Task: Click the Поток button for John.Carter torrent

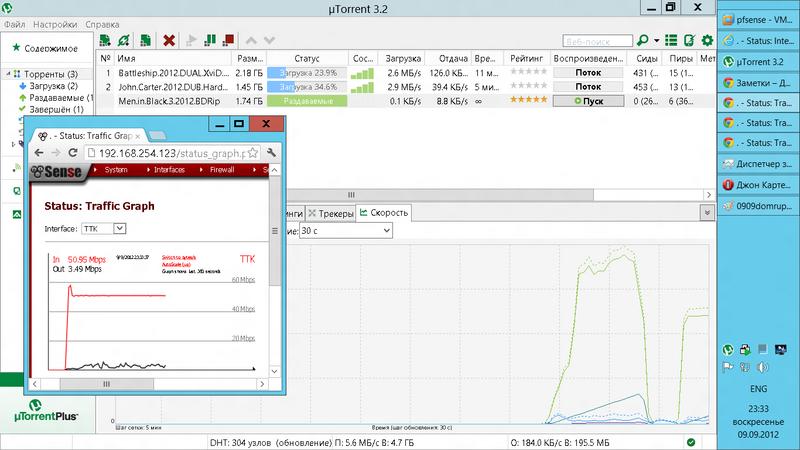Action: pyautogui.click(x=588, y=87)
